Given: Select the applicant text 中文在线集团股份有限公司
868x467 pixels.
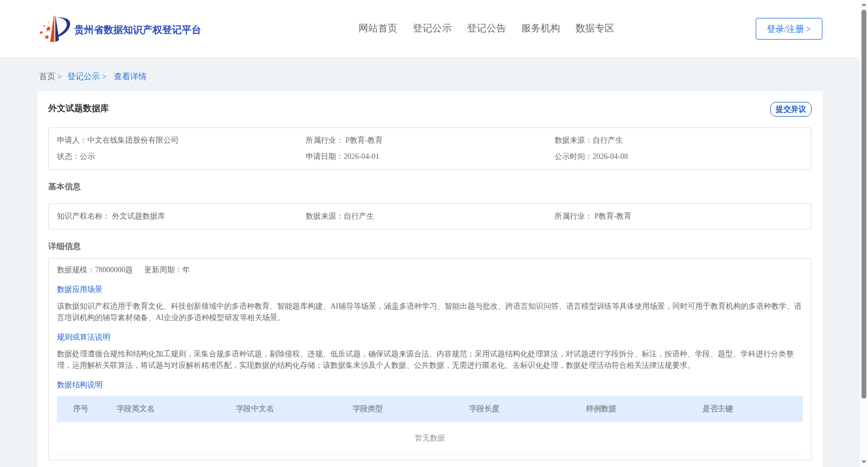Looking at the screenshot, I should pyautogui.click(x=133, y=140).
